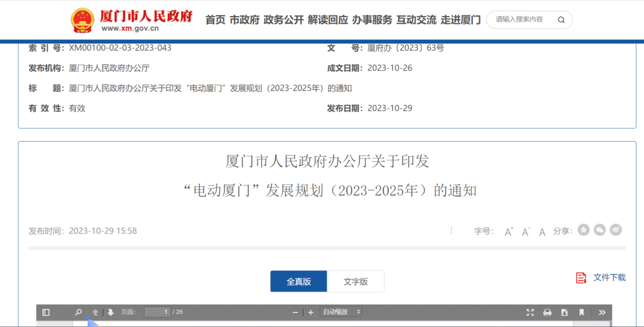Open the 自动缩放 zoom dropdown

pyautogui.click(x=341, y=312)
